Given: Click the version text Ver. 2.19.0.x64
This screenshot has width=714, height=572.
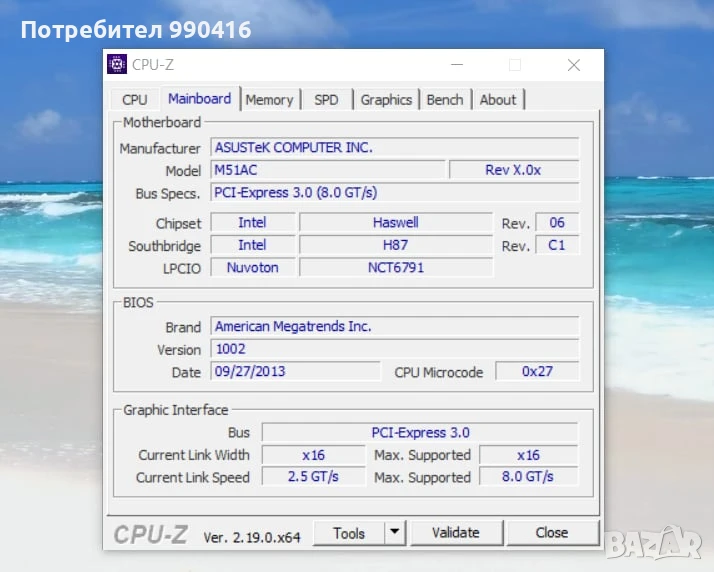Looking at the screenshot, I should pyautogui.click(x=252, y=537).
